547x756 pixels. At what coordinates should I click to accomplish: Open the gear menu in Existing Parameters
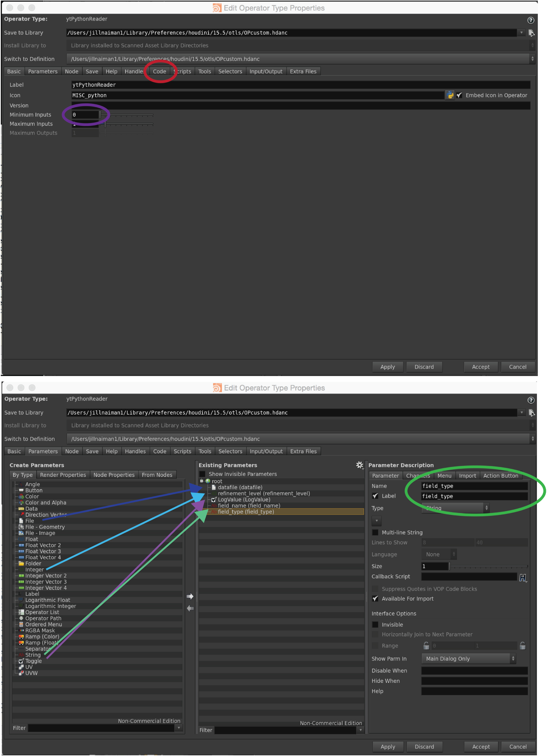(x=360, y=465)
